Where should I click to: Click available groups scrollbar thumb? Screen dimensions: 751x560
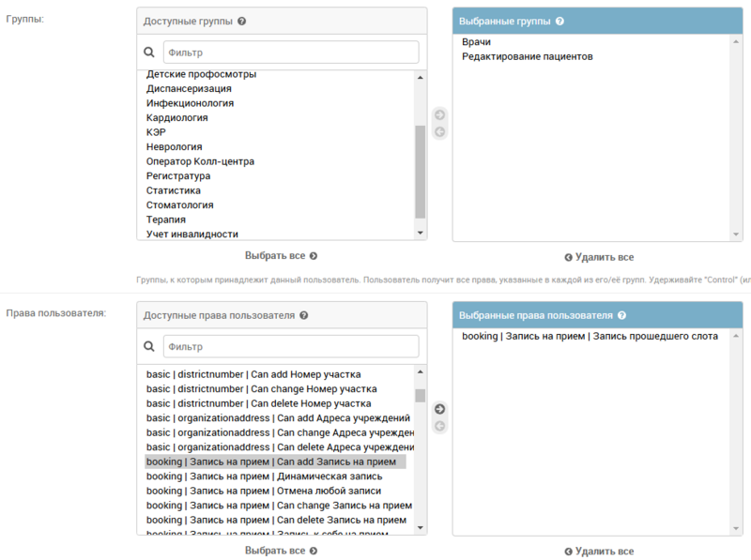[420, 172]
